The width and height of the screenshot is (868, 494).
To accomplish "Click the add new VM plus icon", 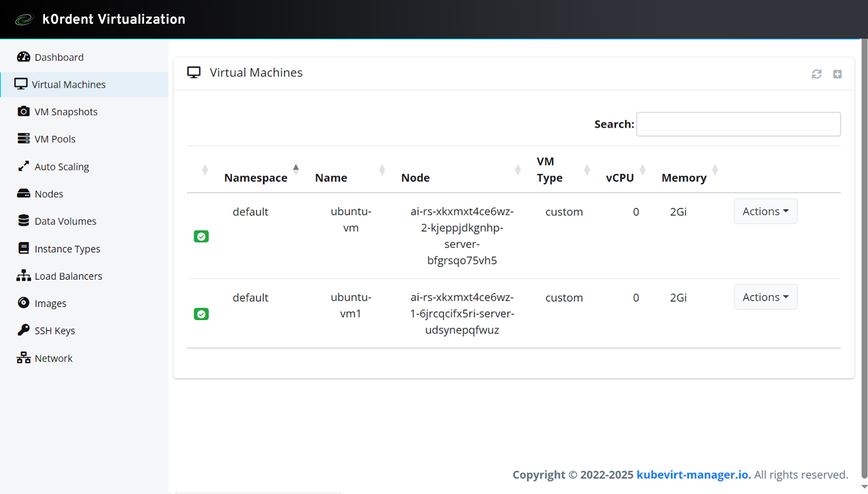I will point(837,74).
